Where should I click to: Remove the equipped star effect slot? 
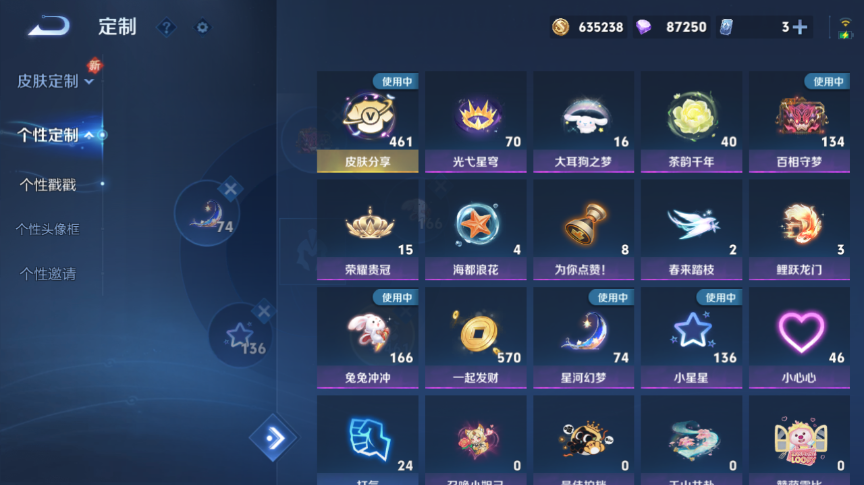[x=264, y=311]
